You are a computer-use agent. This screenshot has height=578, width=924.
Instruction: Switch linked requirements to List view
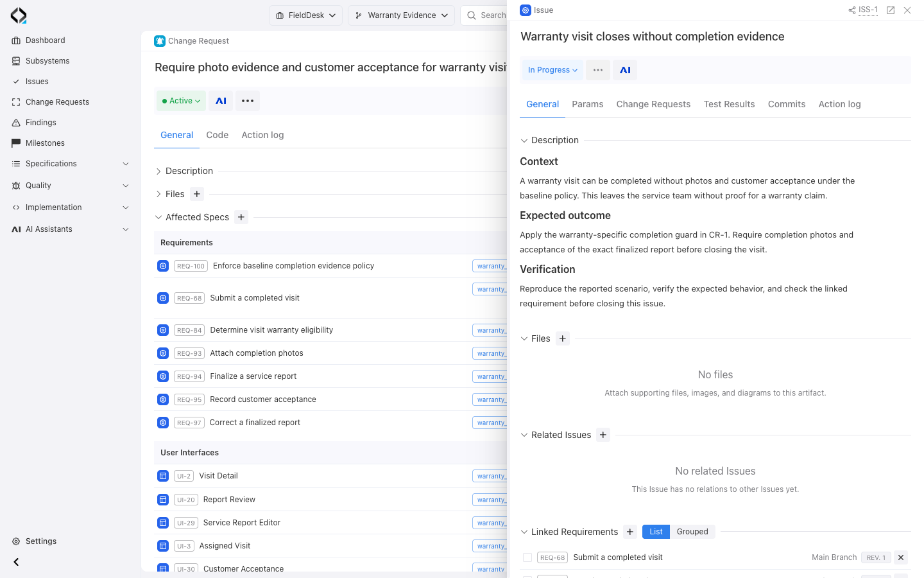(656, 532)
